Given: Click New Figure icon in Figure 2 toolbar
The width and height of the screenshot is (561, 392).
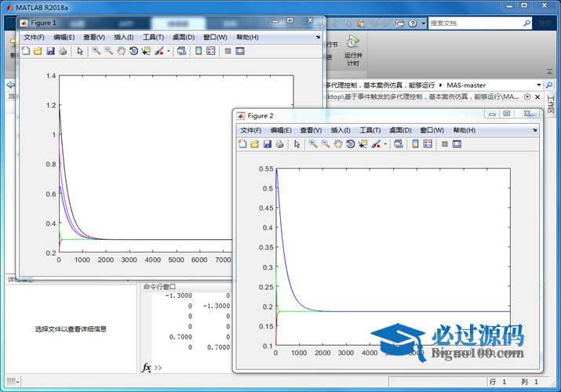Looking at the screenshot, I should [x=242, y=144].
